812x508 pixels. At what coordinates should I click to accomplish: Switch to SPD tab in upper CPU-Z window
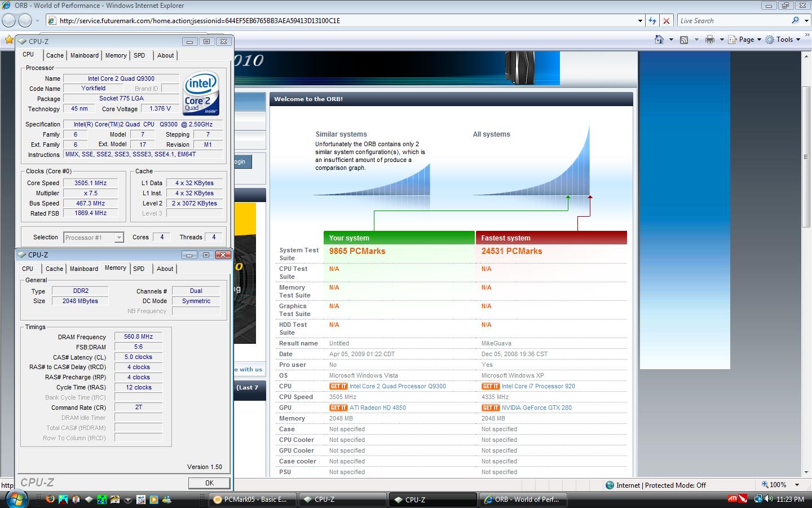point(139,55)
